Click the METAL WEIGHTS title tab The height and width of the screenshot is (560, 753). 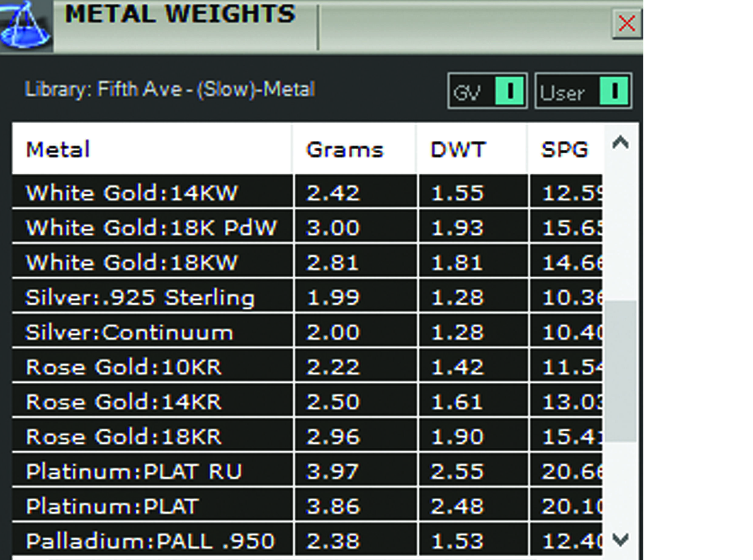coord(180,14)
